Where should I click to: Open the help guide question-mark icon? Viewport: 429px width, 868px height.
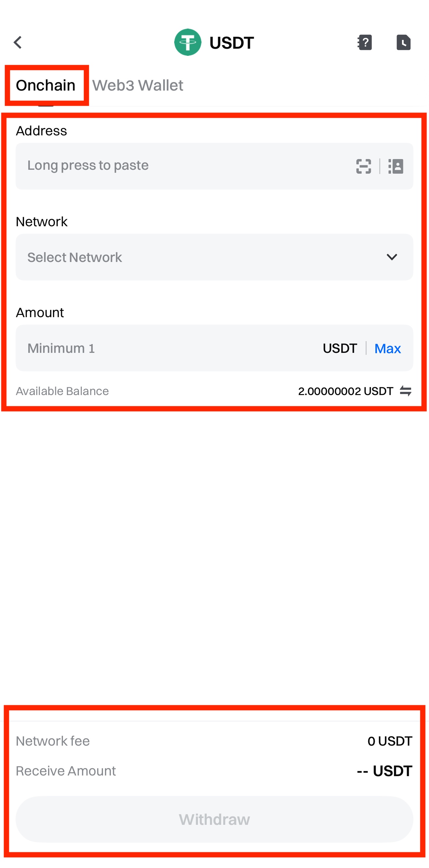[x=365, y=43]
